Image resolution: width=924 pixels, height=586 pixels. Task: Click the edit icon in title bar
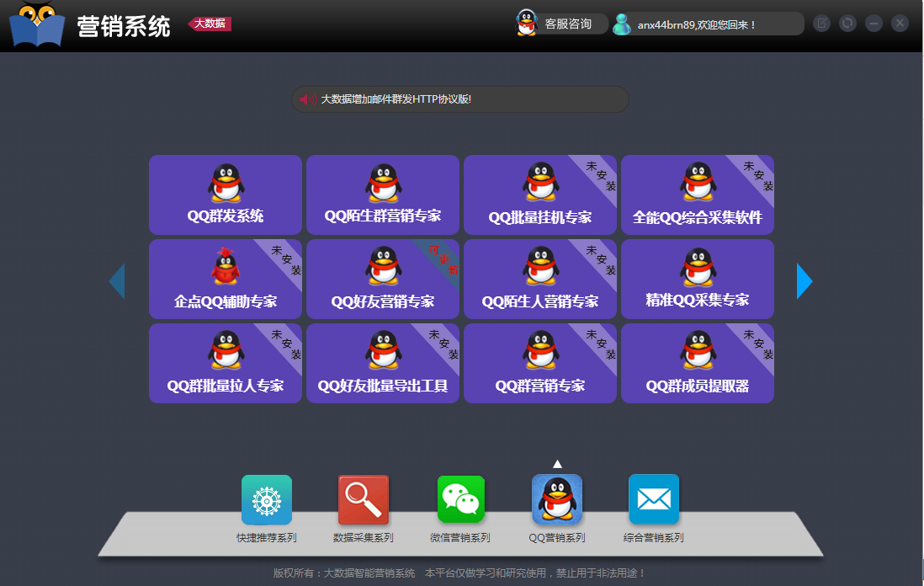click(821, 23)
